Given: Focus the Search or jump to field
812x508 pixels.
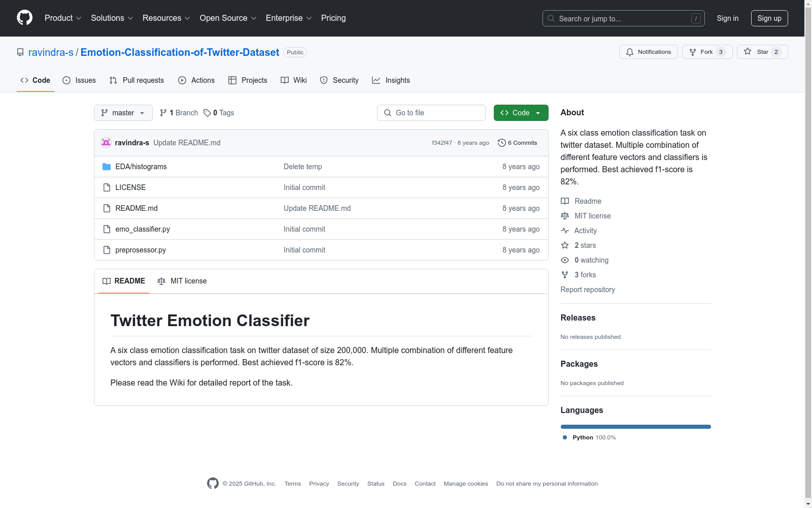Looking at the screenshot, I should coord(623,18).
